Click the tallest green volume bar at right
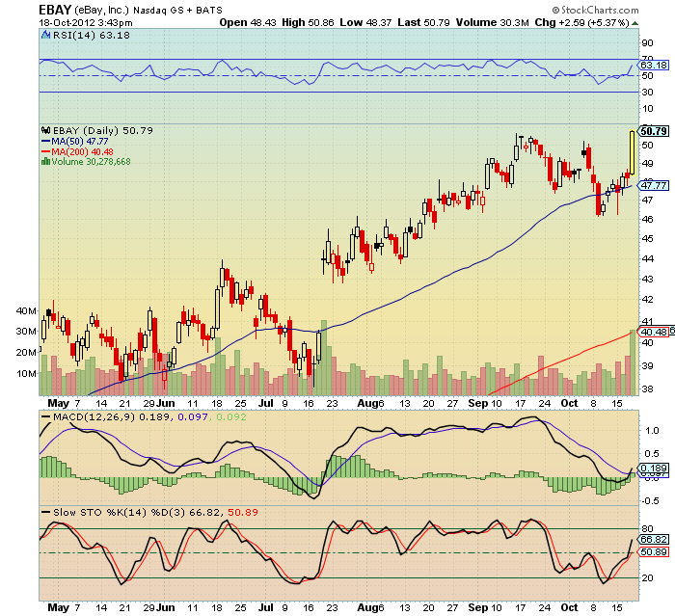Viewport: 675px width, 616px height. pos(633,362)
